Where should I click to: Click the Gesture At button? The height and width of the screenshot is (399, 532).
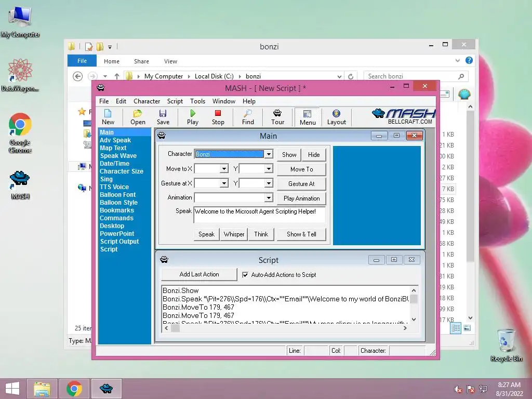coord(301,184)
